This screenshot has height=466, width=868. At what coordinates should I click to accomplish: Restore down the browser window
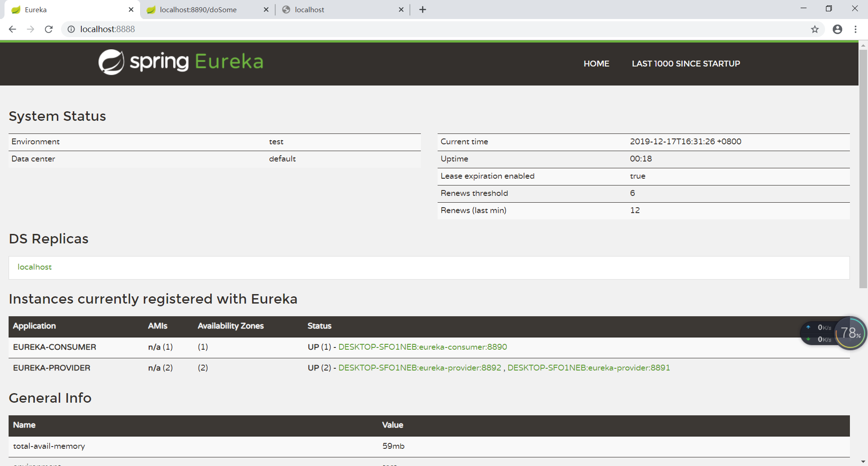coord(829,9)
